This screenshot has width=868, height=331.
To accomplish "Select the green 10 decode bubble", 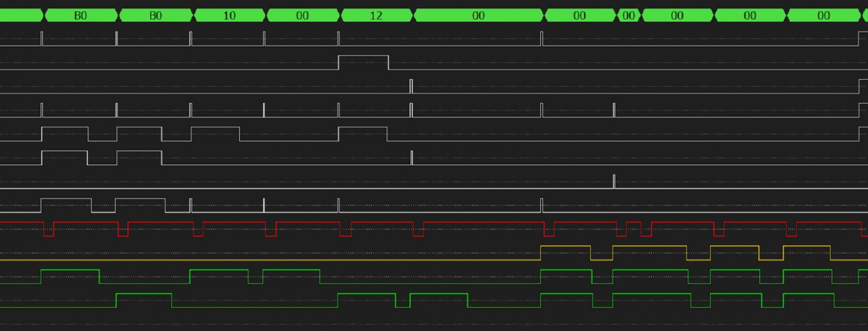I will click(229, 15).
